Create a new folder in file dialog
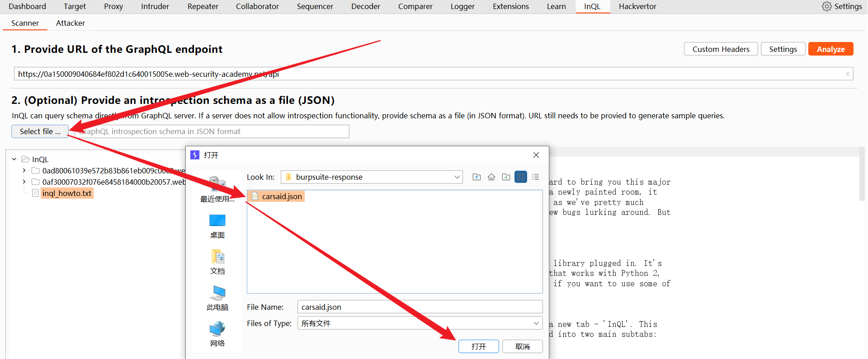 pos(506,177)
